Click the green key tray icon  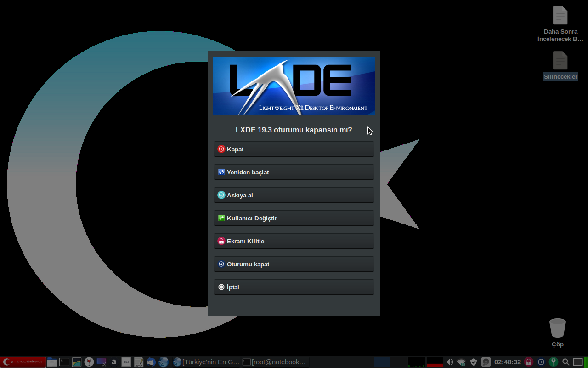point(554,362)
